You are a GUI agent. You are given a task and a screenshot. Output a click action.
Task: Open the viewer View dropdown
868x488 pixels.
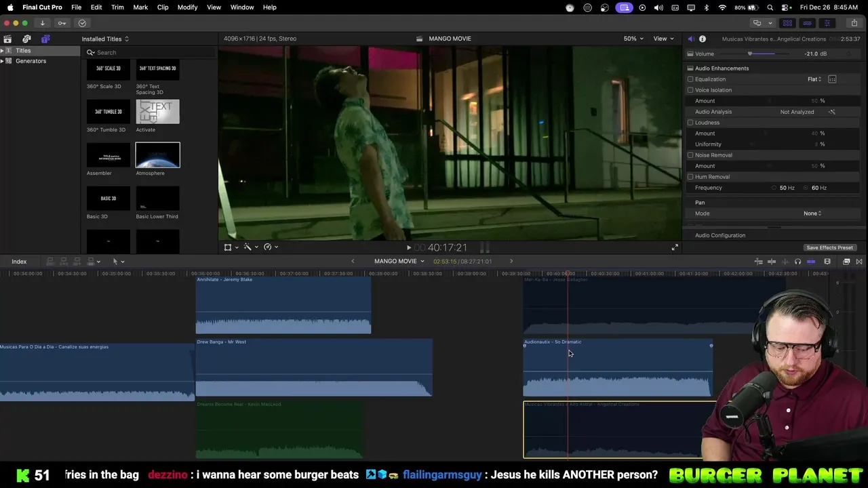click(663, 39)
